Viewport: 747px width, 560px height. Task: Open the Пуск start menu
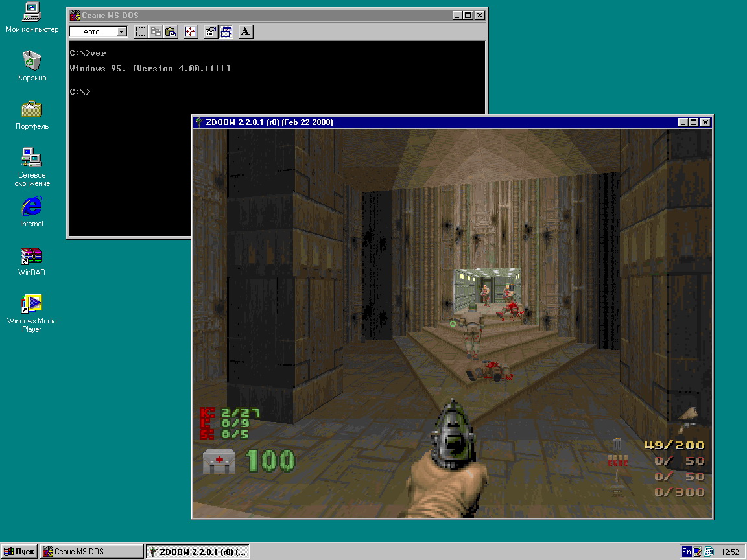(19, 552)
